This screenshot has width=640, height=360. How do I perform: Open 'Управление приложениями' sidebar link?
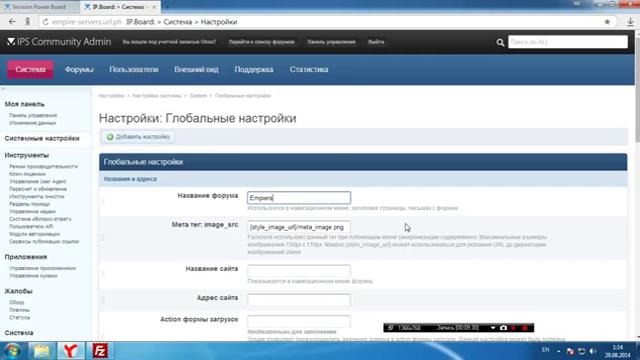[42, 268]
